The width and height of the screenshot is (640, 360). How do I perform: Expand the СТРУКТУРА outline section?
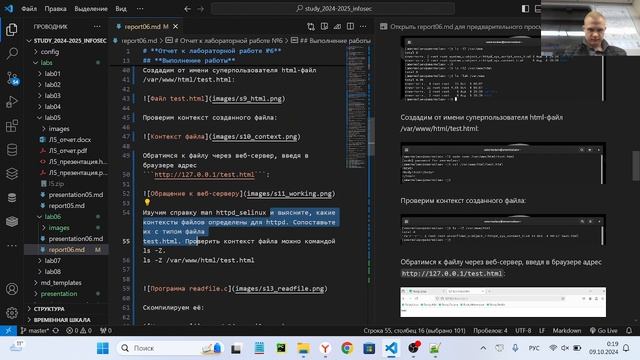coord(49,309)
